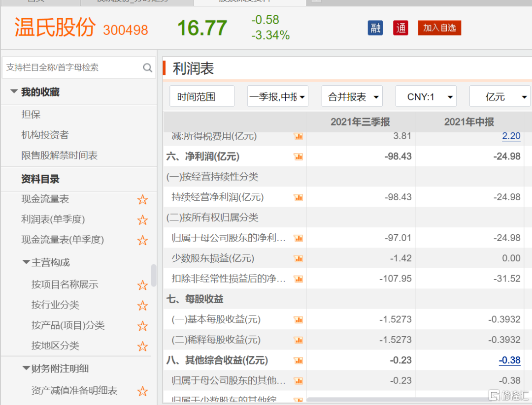Open 担保 in my favorites
The height and width of the screenshot is (405, 532).
31,114
